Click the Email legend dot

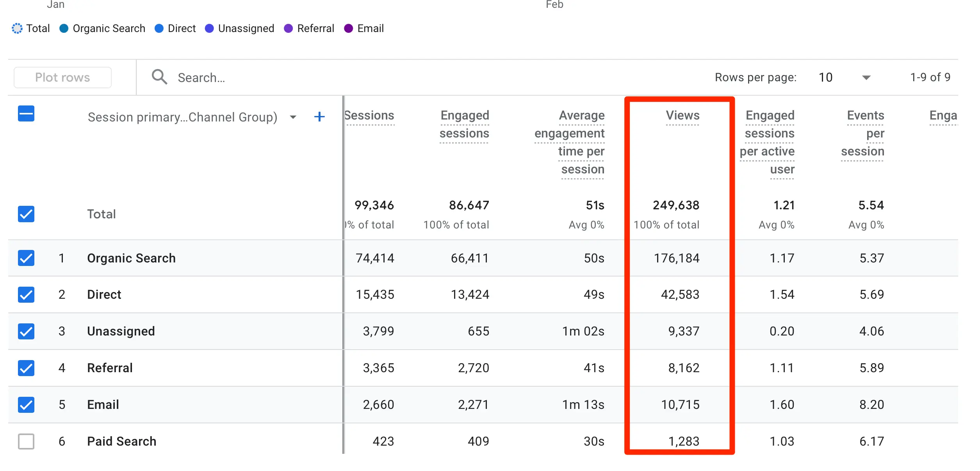348,29
